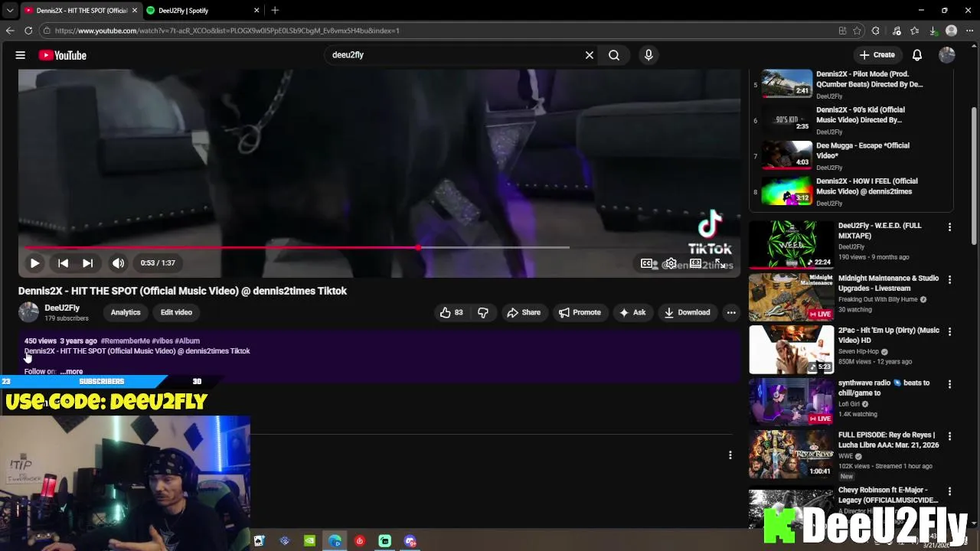The image size is (980, 551).
Task: Submit search with magnifier icon
Action: point(614,55)
